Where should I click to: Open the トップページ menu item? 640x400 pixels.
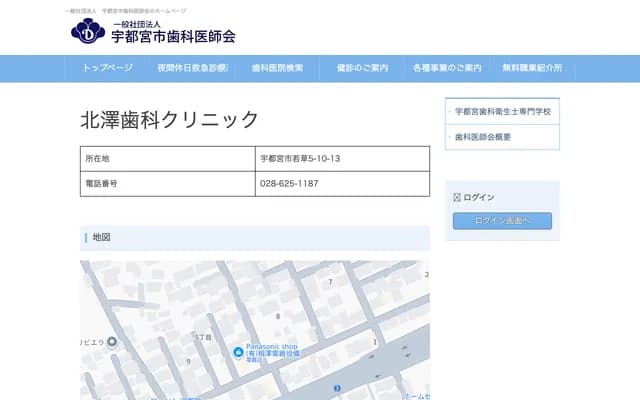coord(107,68)
